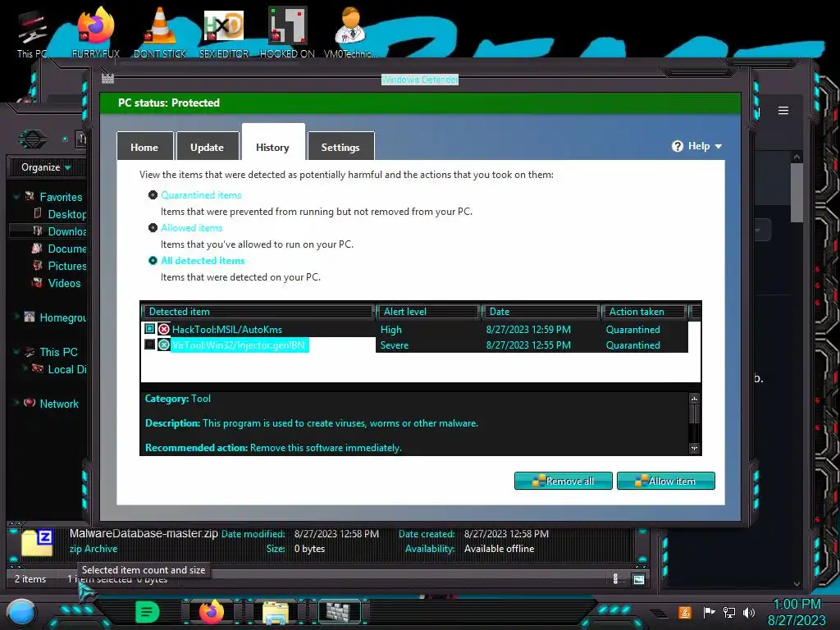Click the volume speaker tray icon
Screen dimensions: 840x630
[749, 612]
